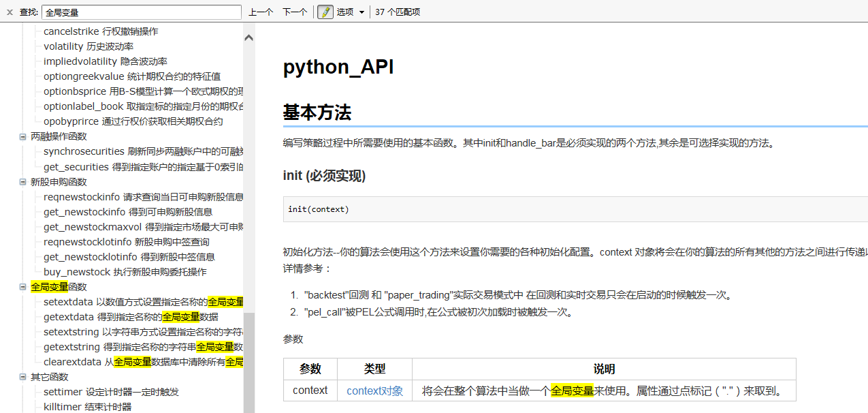Click the search text field containing 全局变量

142,12
